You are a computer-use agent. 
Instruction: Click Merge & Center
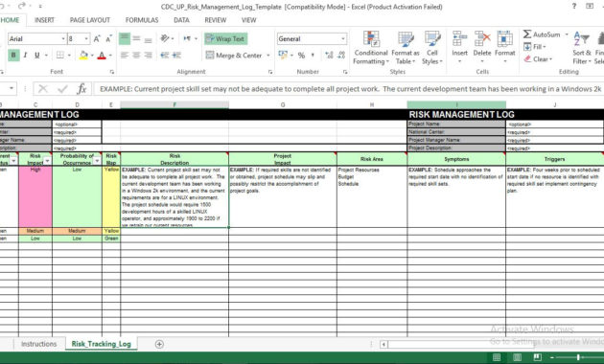tap(234, 56)
